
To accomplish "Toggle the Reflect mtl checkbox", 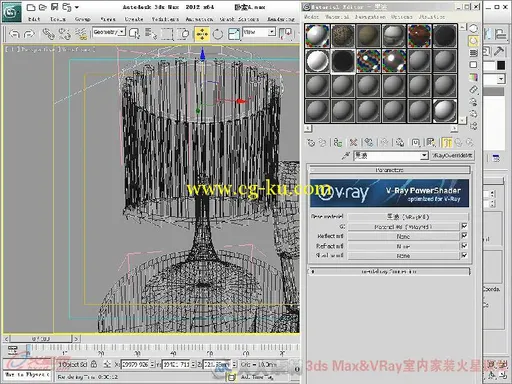I will (464, 236).
